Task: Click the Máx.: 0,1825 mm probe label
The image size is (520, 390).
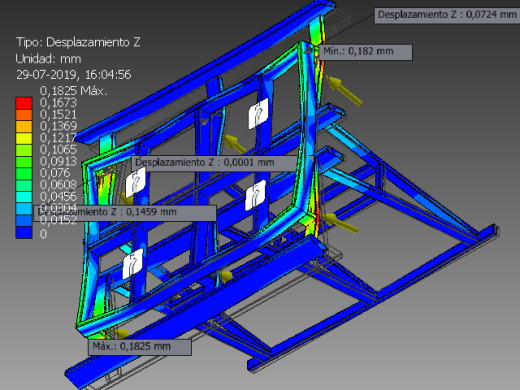Action: pos(140,347)
